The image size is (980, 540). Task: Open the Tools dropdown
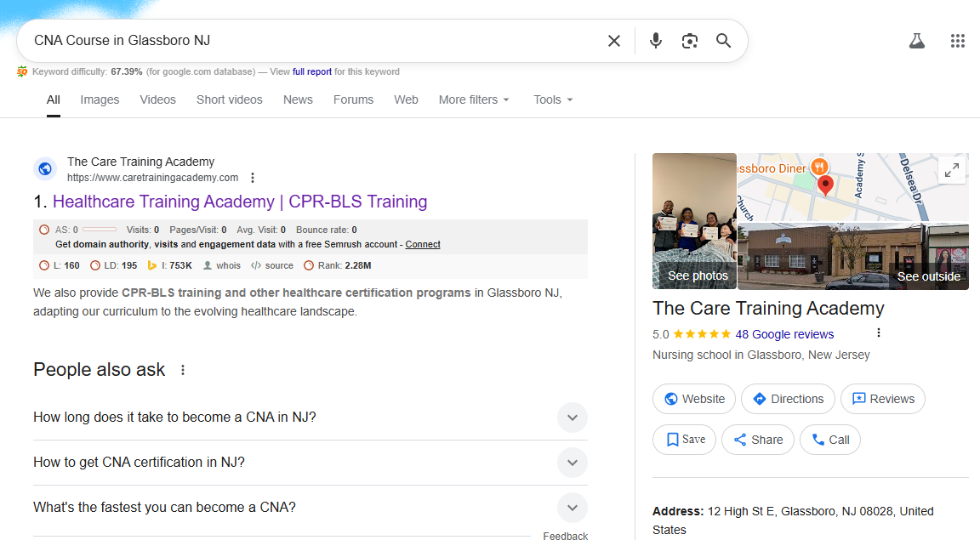click(x=553, y=99)
